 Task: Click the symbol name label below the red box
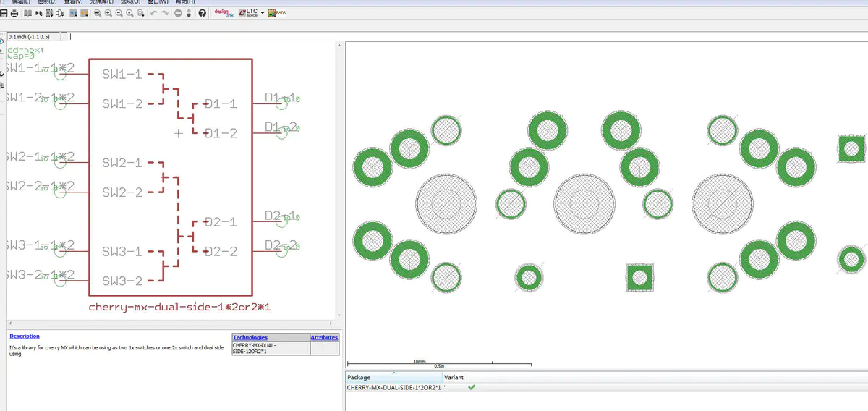point(179,308)
